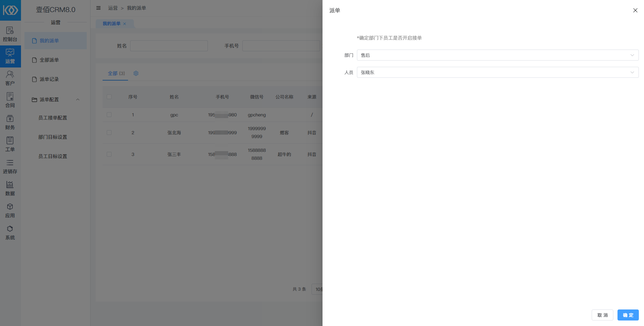The image size is (644, 326).
Task: Click the name cell gpc
Action: [x=174, y=115]
